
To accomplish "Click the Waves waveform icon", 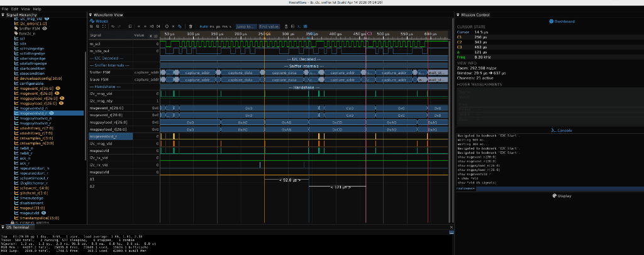I will [92, 20].
